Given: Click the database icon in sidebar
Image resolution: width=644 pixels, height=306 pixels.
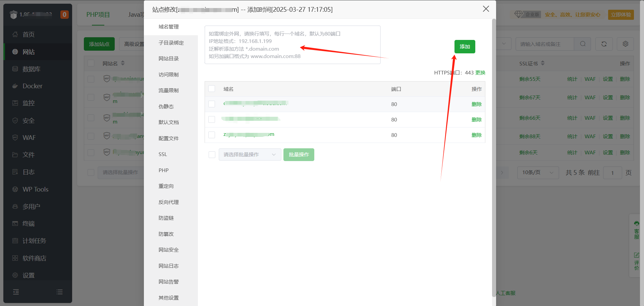Looking at the screenshot, I should coord(15,69).
